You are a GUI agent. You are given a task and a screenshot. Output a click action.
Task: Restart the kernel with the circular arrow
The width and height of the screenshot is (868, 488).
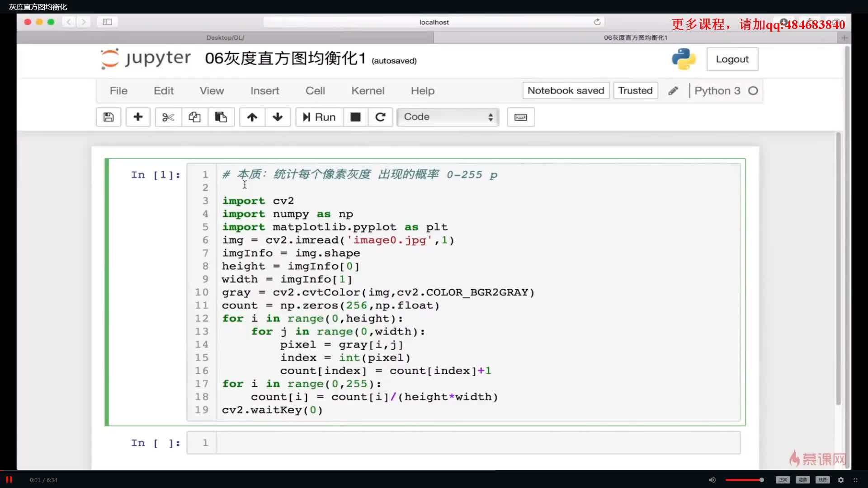coord(380,117)
